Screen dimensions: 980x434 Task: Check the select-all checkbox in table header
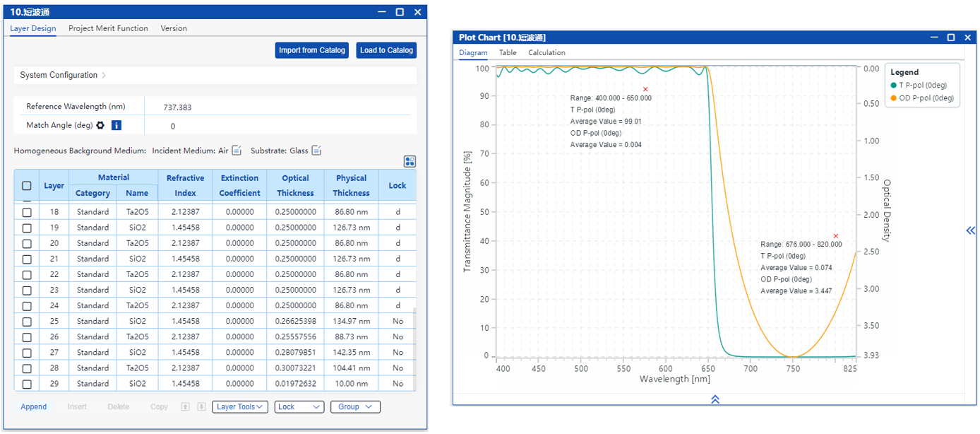point(27,186)
